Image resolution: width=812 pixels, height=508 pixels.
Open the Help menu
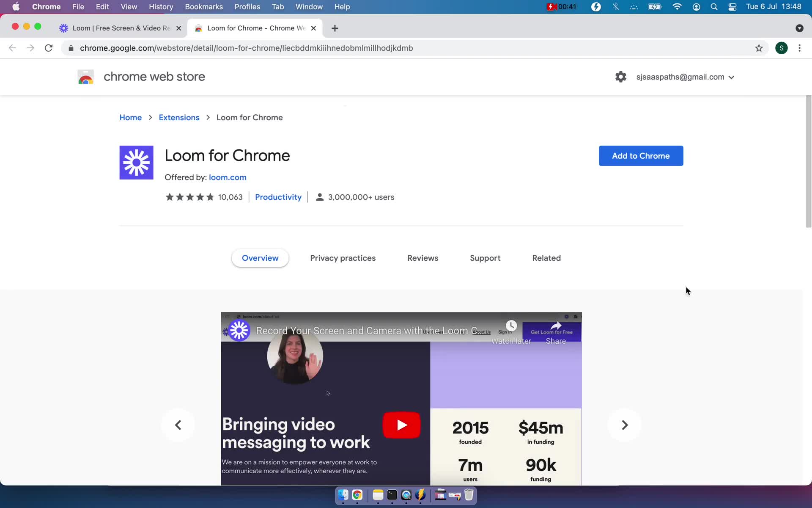[342, 7]
